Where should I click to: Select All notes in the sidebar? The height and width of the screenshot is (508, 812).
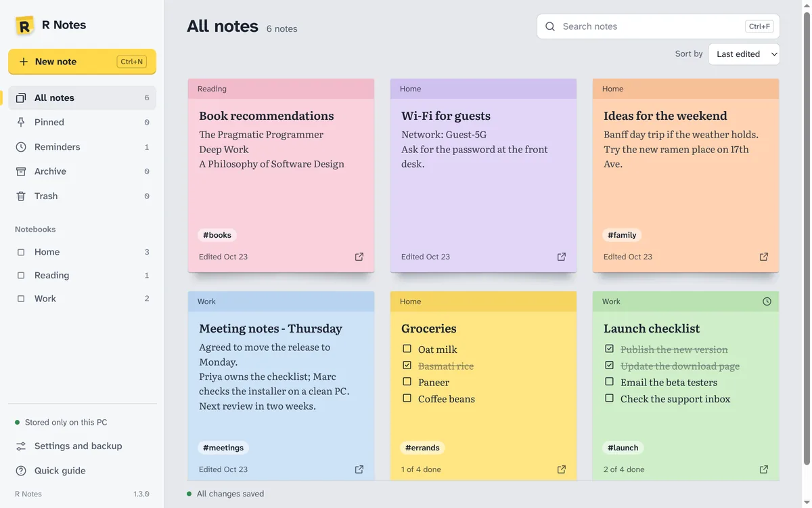click(x=82, y=98)
